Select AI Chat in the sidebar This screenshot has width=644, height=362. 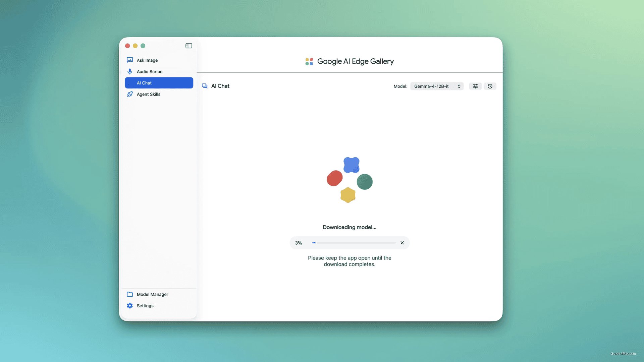click(159, 83)
